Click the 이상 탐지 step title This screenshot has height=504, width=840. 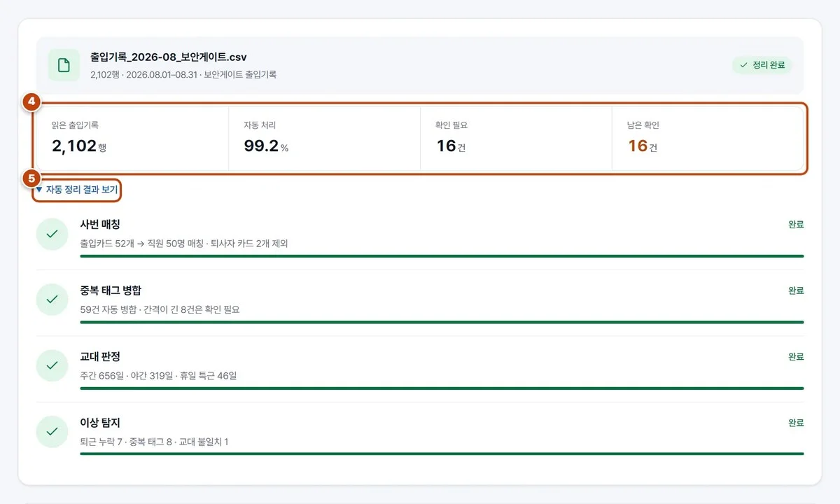point(100,423)
